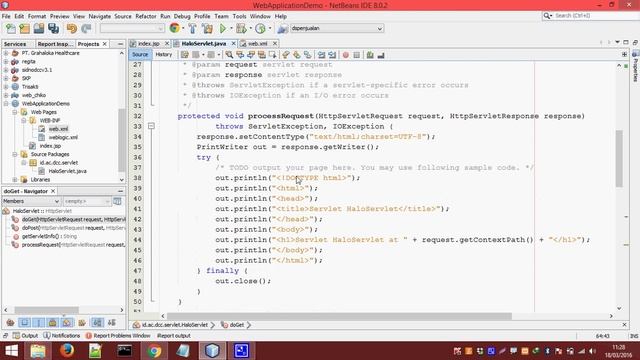Collapse the Source Packages node
Viewport: 640px width, 360px height.
[x=15, y=154]
